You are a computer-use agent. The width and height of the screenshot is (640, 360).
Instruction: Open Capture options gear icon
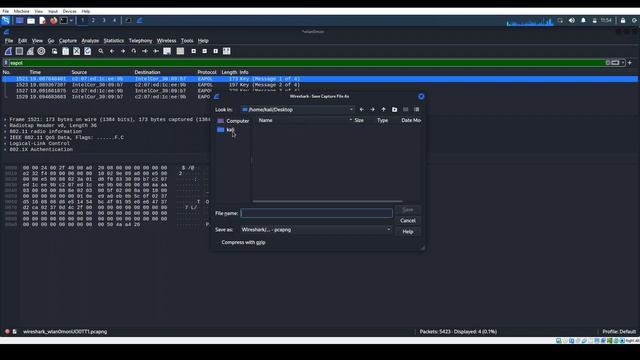pyautogui.click(x=41, y=51)
